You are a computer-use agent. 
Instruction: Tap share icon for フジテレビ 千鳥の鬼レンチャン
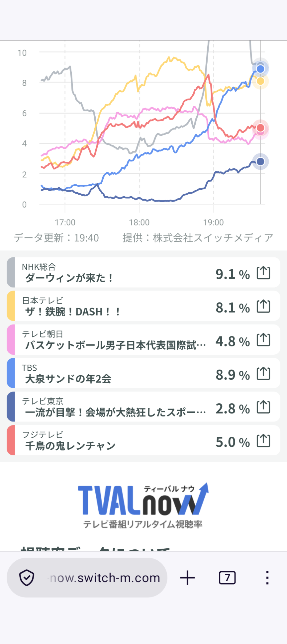(263, 441)
